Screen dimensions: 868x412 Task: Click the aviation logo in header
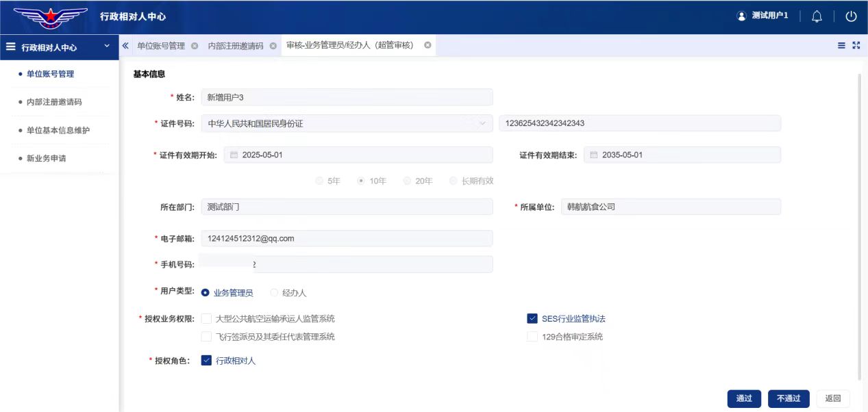point(51,17)
